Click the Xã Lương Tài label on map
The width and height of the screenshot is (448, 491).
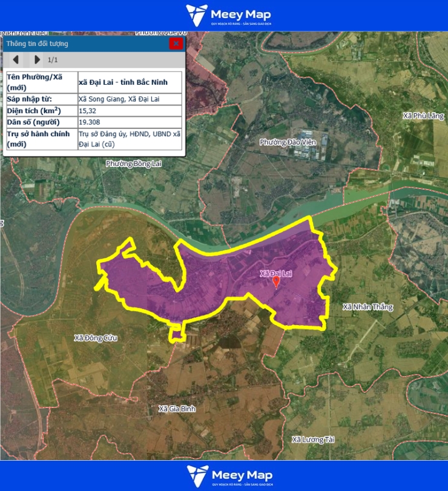[312, 440]
